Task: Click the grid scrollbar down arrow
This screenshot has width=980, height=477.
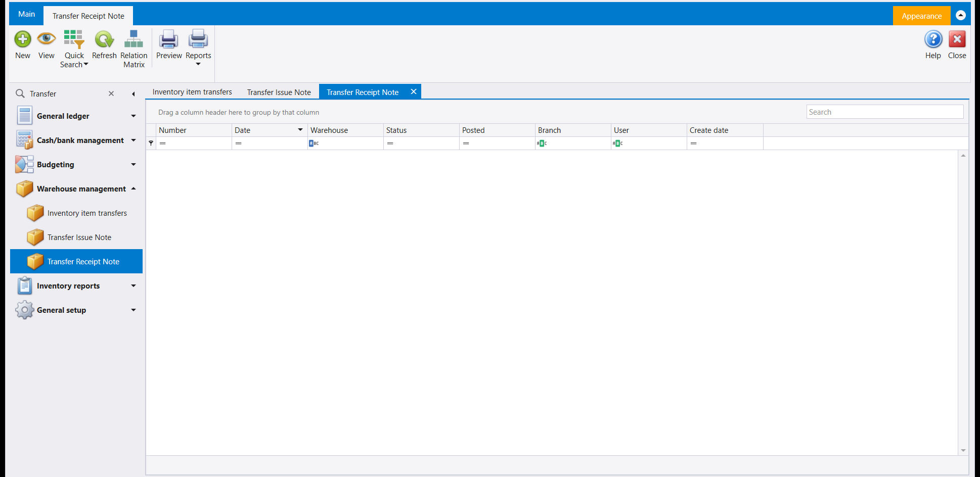Action: 963,450
